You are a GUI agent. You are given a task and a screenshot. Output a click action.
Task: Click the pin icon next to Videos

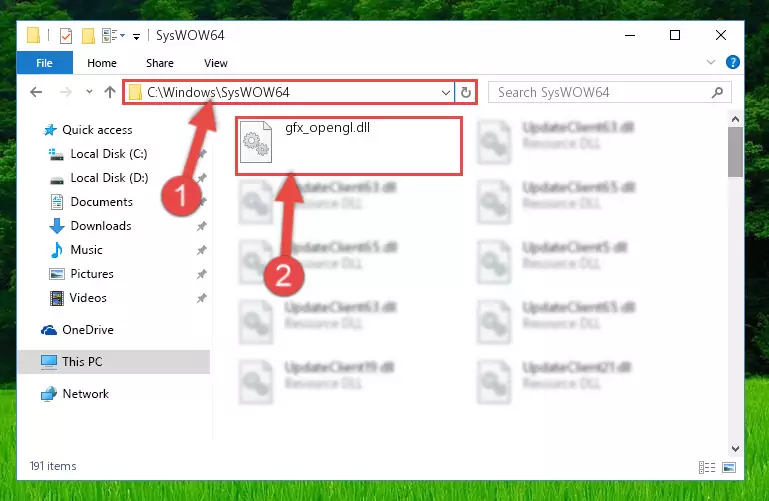pos(201,298)
